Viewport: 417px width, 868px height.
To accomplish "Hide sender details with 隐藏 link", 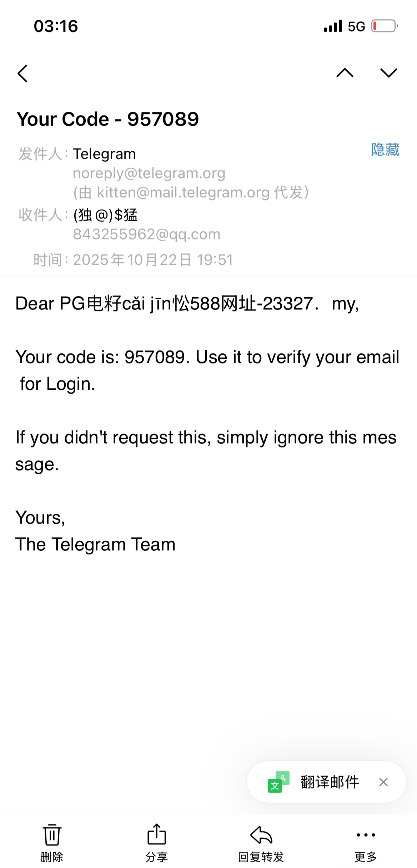I will pos(385,150).
